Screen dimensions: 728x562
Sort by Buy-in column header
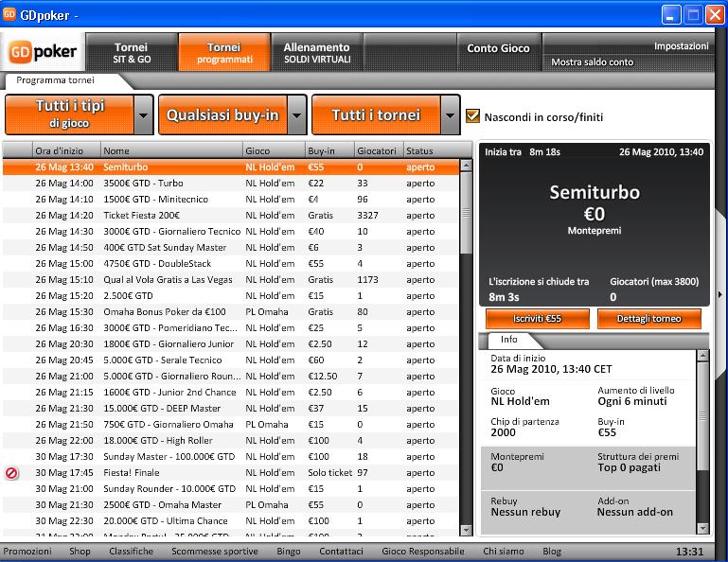click(x=330, y=150)
